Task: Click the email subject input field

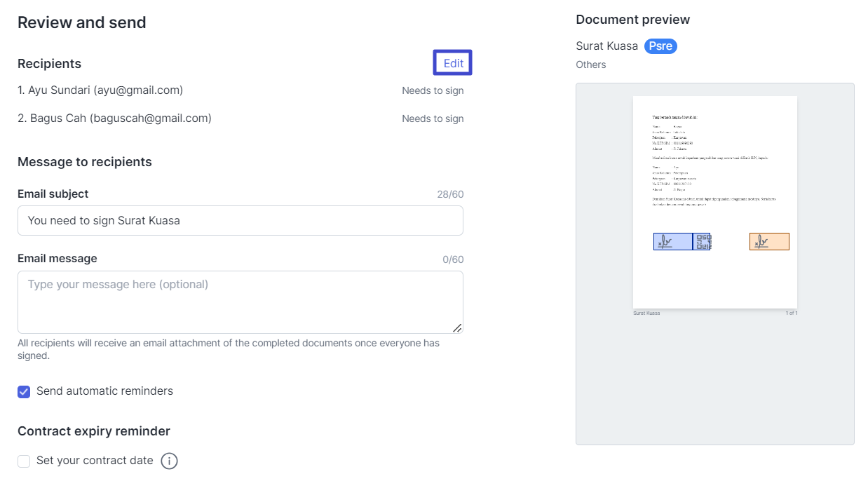Action: (240, 220)
